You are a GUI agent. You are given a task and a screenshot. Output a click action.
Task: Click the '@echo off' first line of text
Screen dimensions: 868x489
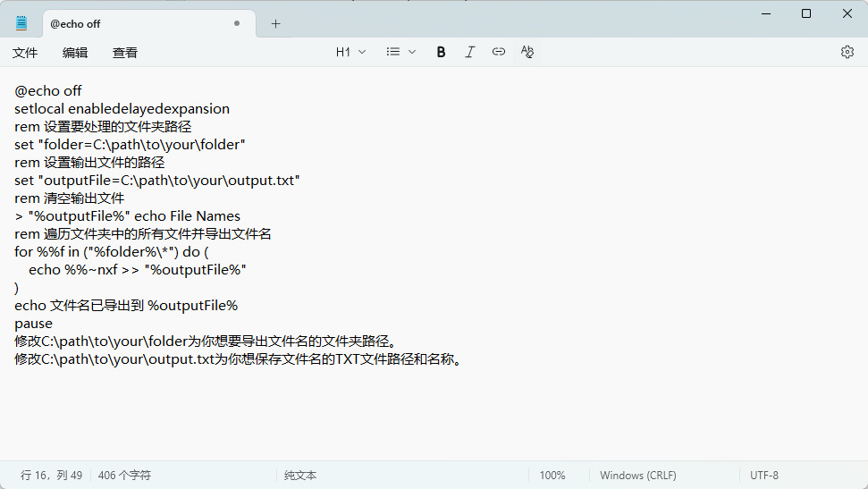(x=48, y=91)
